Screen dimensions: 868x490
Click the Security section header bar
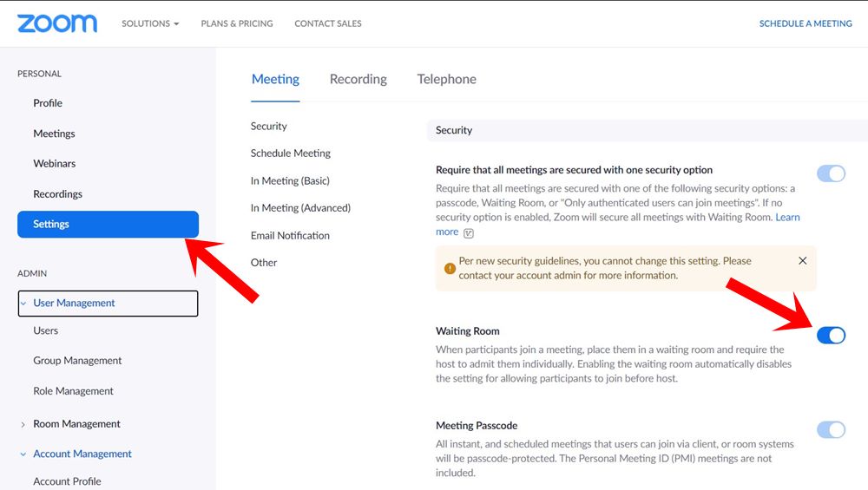648,130
